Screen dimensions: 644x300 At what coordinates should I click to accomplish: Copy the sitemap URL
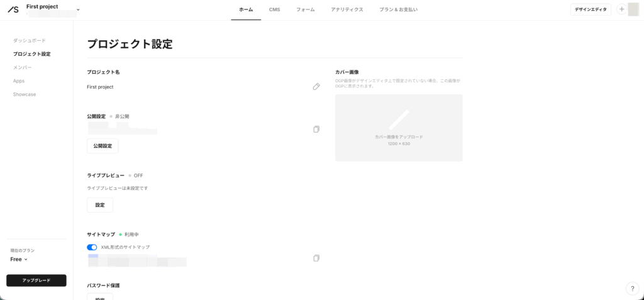point(316,258)
